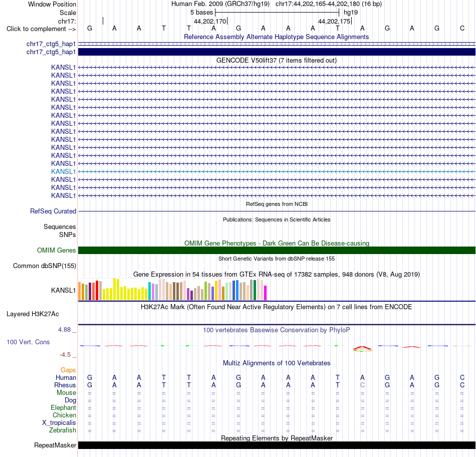Open the Publications: Sequences in Scientific Articles title
The height and width of the screenshot is (457, 476).
(277, 219)
